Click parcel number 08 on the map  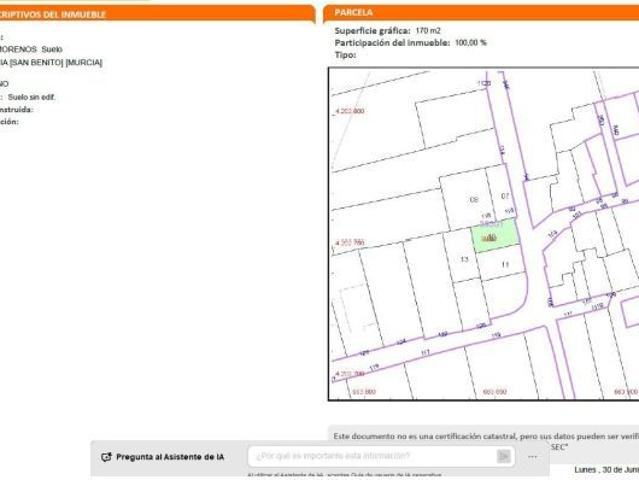point(474,200)
